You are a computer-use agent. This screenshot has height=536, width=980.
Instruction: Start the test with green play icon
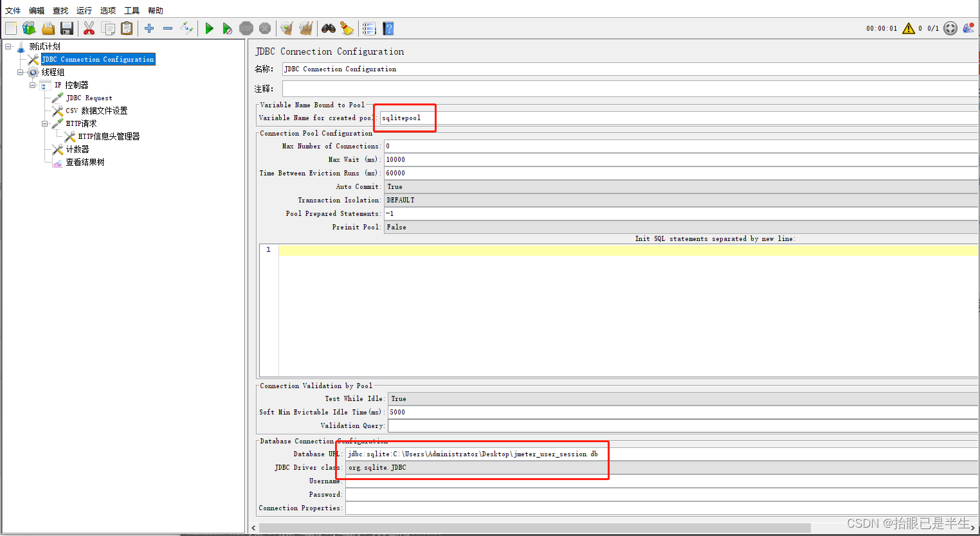(209, 28)
